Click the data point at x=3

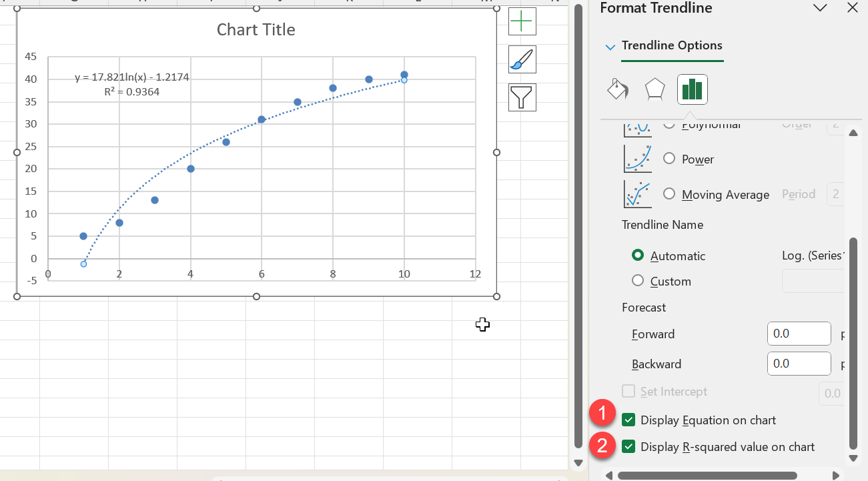click(x=155, y=200)
